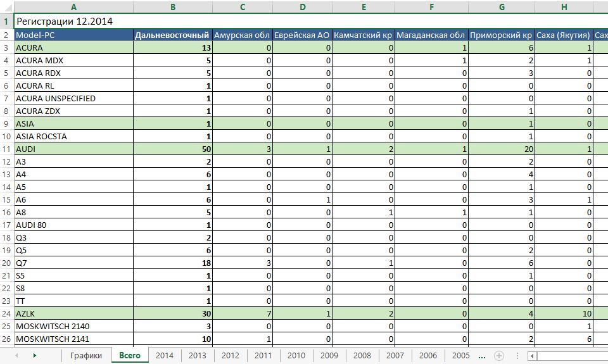Select the 2005 sheet tab

coord(460,356)
